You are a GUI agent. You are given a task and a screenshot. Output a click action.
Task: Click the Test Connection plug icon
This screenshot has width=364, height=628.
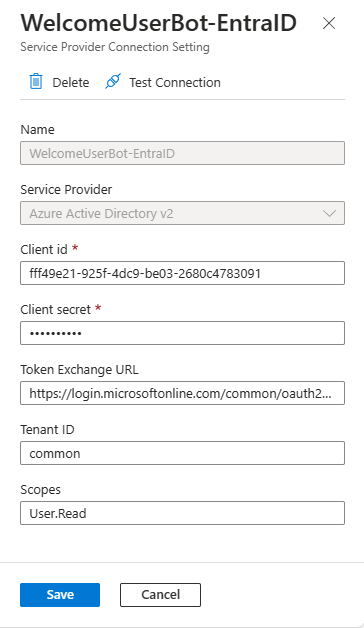113,81
